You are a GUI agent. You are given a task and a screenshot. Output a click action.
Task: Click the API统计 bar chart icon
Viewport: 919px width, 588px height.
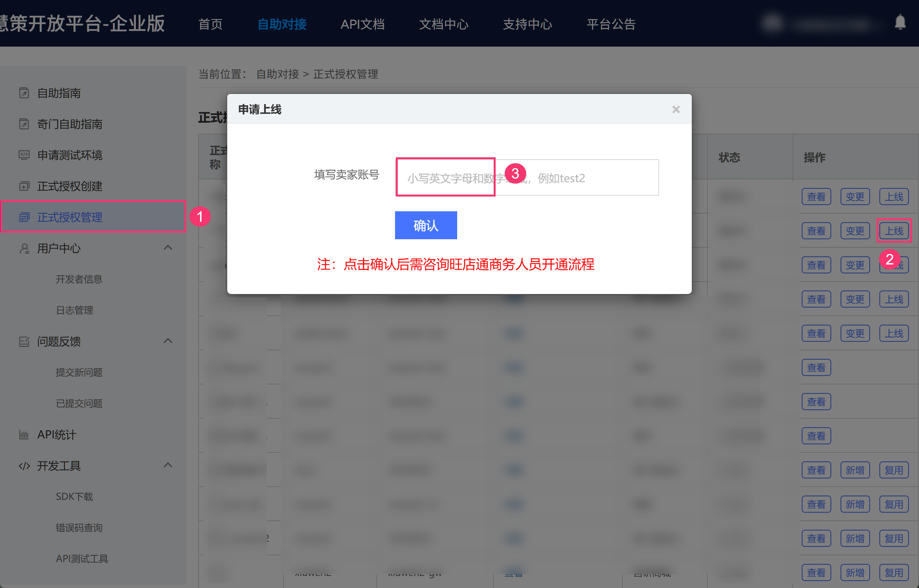click(24, 435)
